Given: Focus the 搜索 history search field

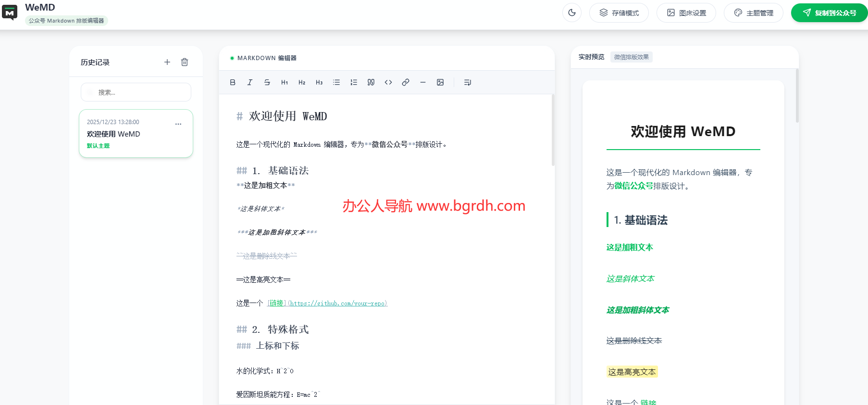Looking at the screenshot, I should [x=136, y=92].
